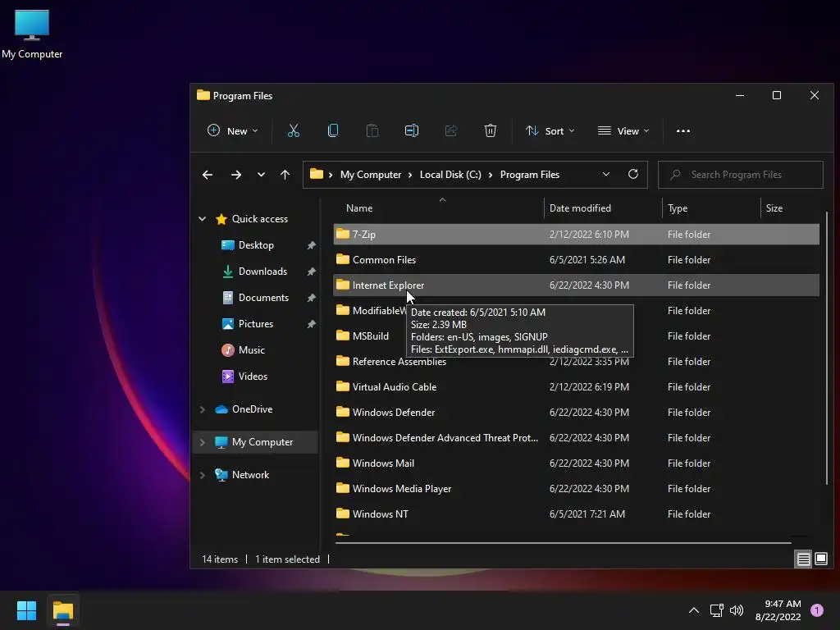Click the volume speaker icon
The width and height of the screenshot is (840, 630).
(737, 610)
